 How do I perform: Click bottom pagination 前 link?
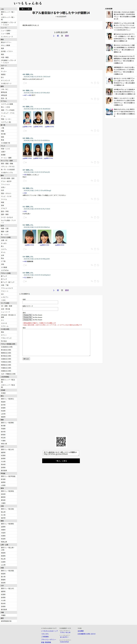click(x=58, y=290)
